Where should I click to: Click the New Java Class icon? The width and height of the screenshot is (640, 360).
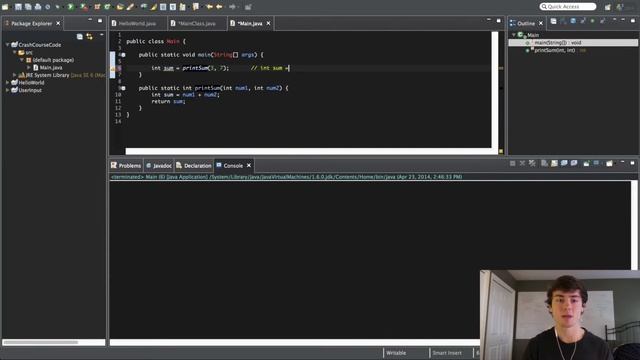[107, 7]
